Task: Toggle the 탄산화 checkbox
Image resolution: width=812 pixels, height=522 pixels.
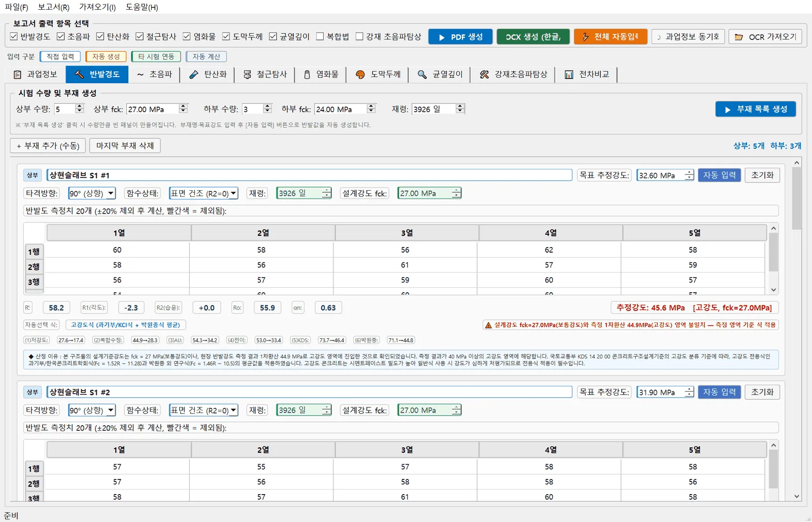Action: [x=100, y=37]
